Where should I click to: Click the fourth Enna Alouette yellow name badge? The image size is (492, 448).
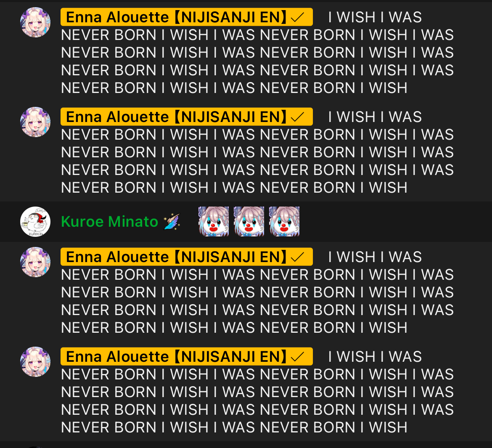(x=187, y=356)
